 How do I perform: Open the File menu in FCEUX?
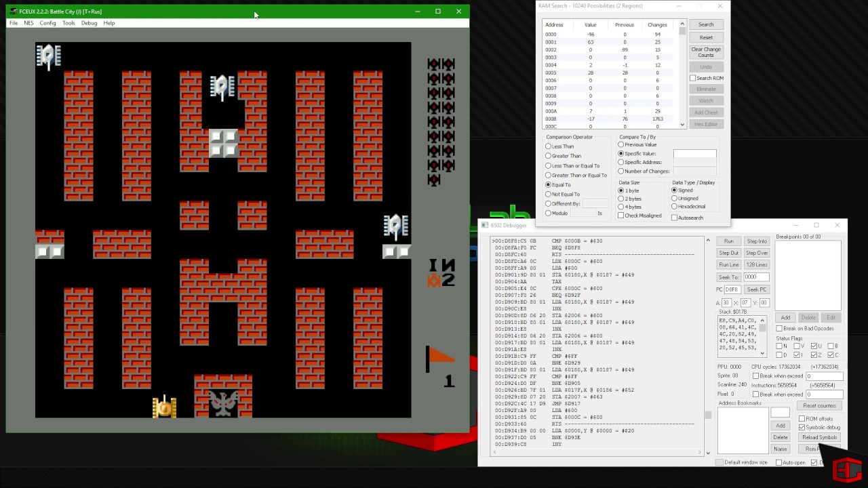point(14,23)
